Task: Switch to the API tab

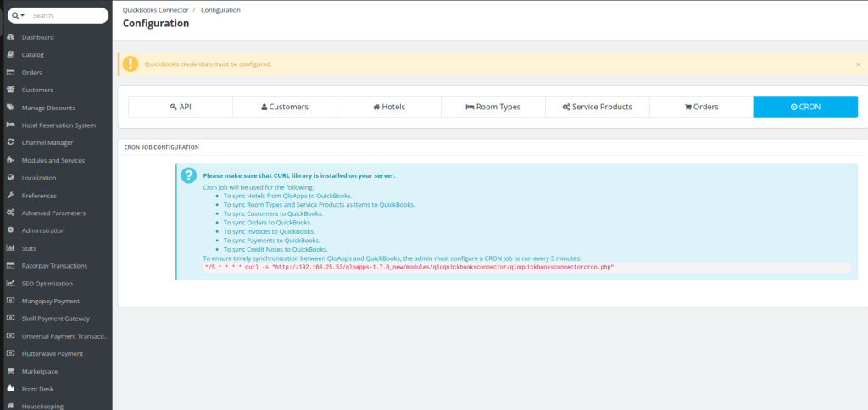Action: tap(181, 107)
